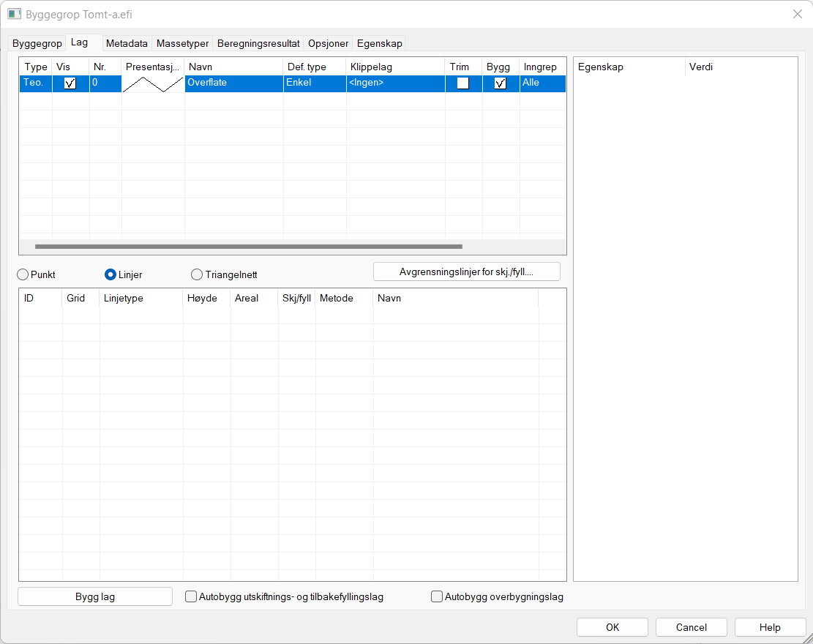Enable Autobygg overbygningslag checkbox

pos(438,596)
